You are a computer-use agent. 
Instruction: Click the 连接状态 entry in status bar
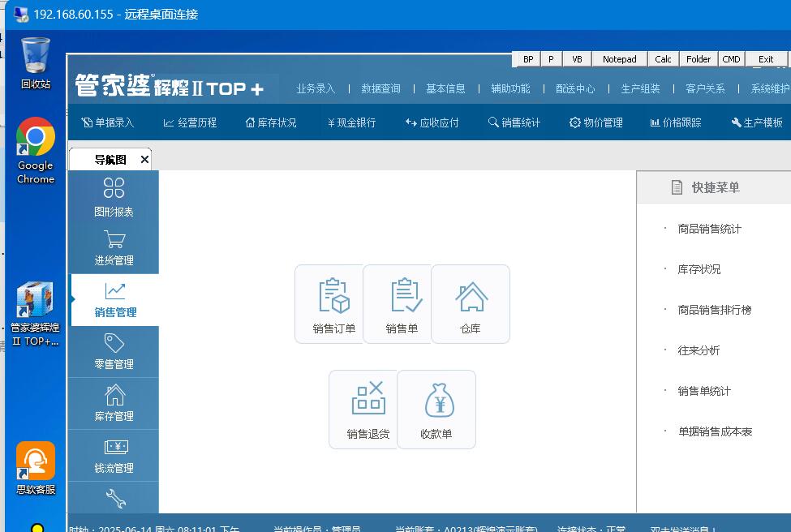coord(591,529)
